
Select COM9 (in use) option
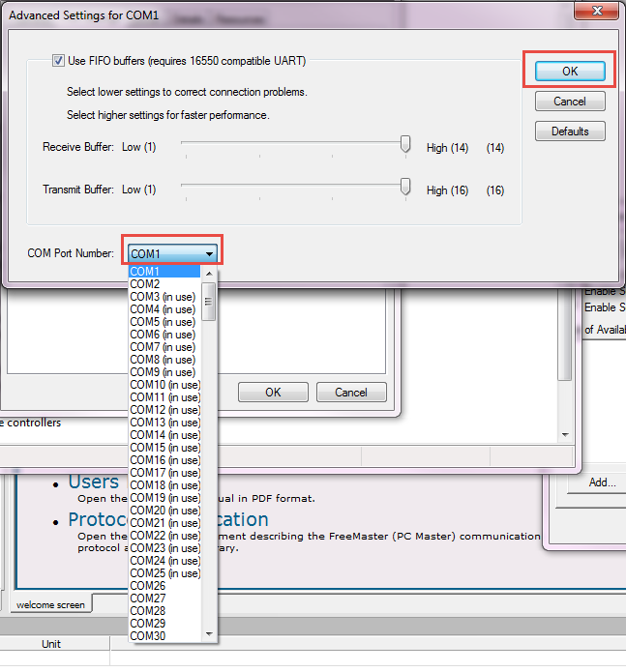pyautogui.click(x=164, y=372)
